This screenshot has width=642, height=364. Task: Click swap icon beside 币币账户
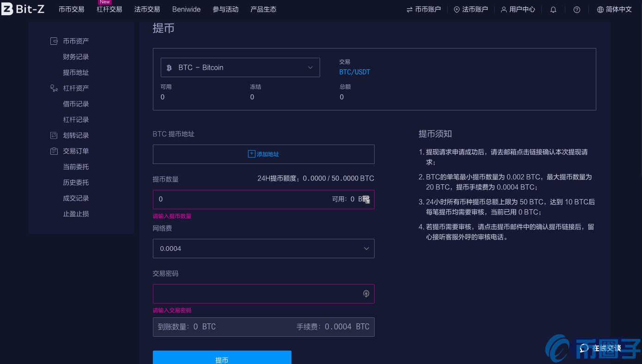pyautogui.click(x=410, y=10)
